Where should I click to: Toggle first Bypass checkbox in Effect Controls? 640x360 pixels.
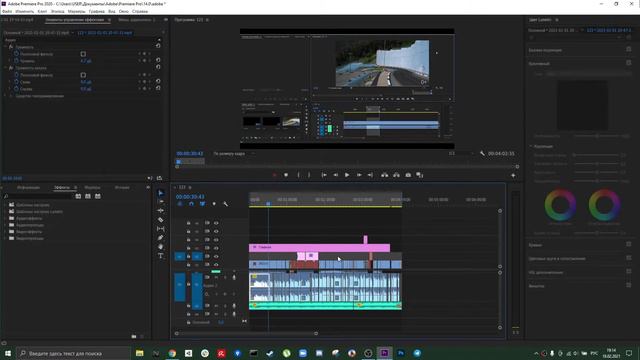pyautogui.click(x=83, y=54)
